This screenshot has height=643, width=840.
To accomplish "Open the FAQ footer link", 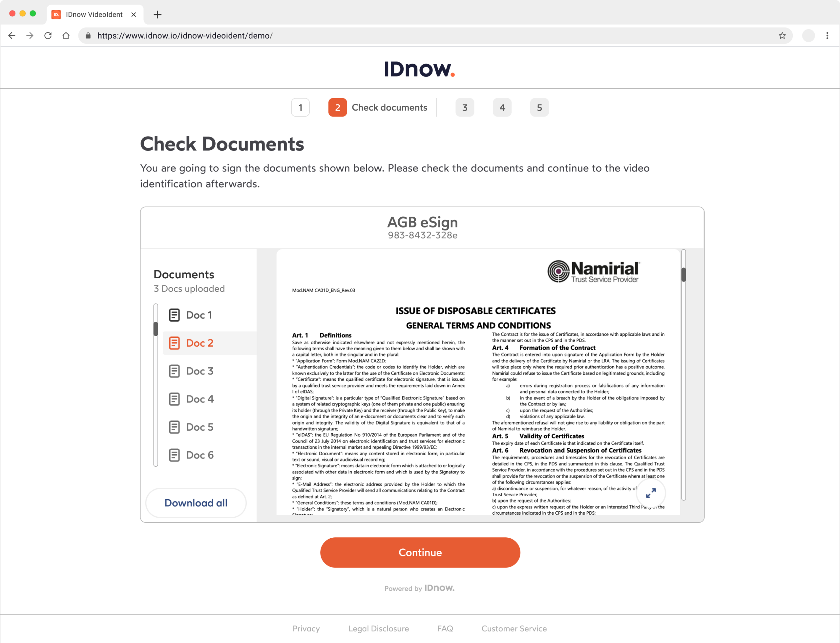I will pos(445,629).
